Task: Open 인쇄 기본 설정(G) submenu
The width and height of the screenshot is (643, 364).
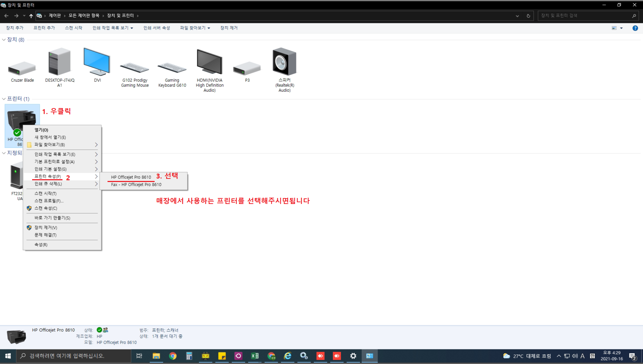Action: point(62,169)
